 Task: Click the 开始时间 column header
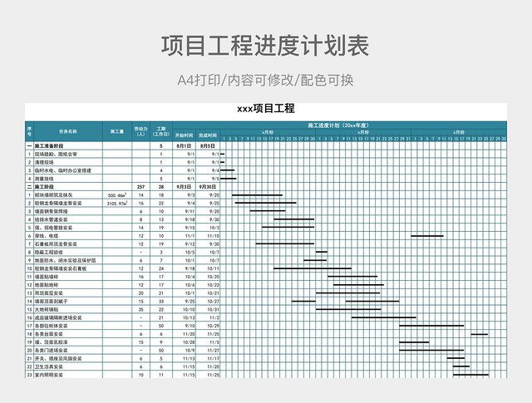[x=184, y=135]
